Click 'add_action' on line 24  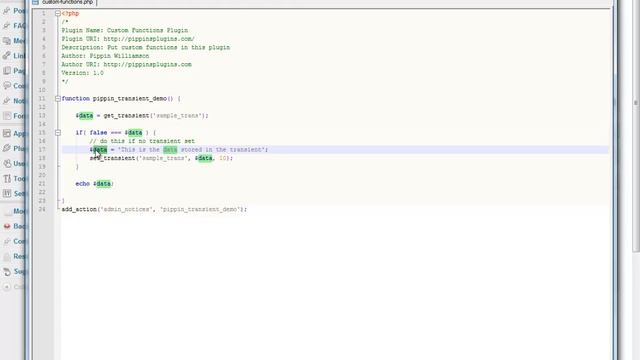point(79,209)
